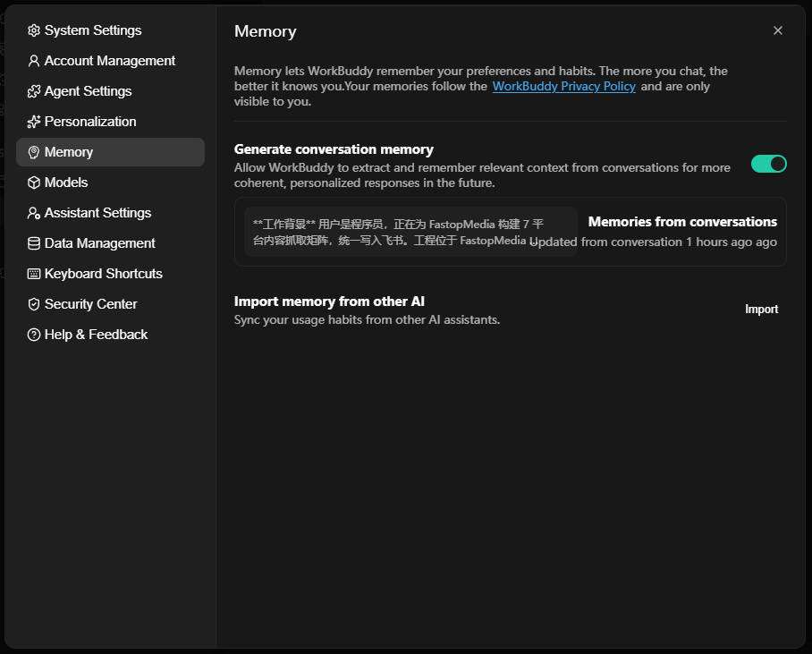This screenshot has width=812, height=654.
Task: Open Help & Feedback page
Action: coord(110,335)
